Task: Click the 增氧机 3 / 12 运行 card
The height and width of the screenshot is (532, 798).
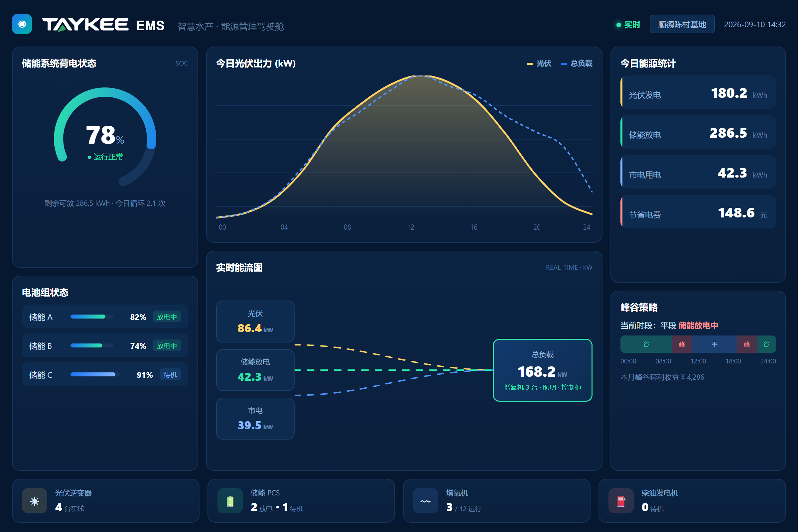Action: pos(496,501)
